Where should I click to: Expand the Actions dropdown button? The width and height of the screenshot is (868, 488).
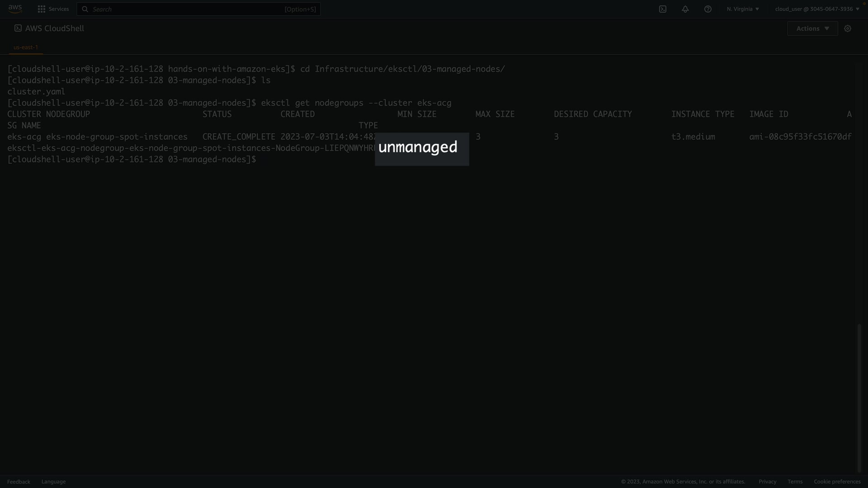click(x=812, y=28)
